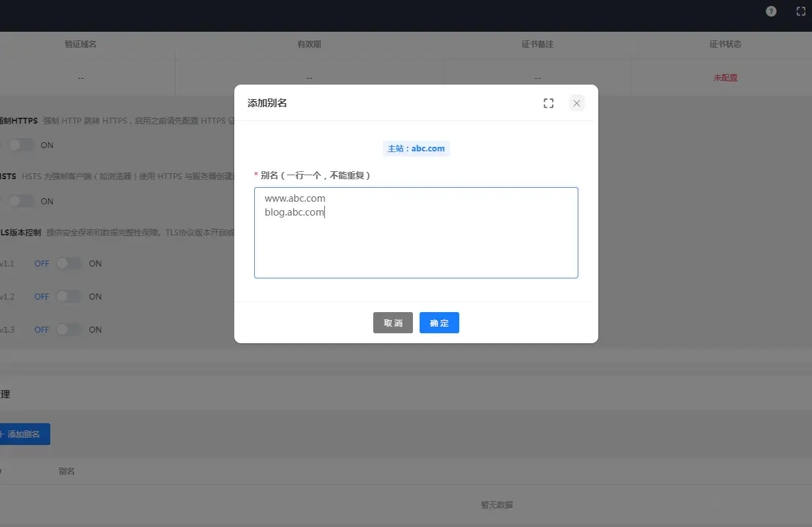Click the 验证域名 column header
This screenshot has width=812, height=527.
(81, 44)
